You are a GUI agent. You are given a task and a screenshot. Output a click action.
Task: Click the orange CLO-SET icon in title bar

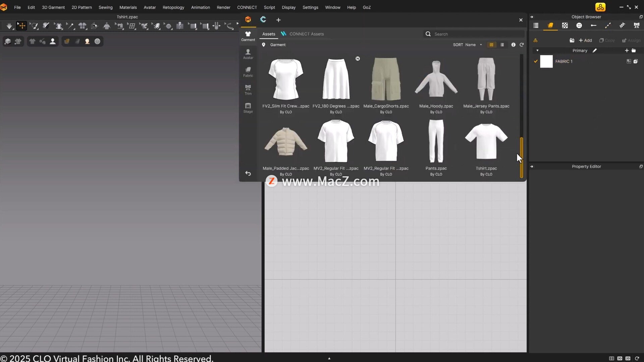[x=600, y=7]
